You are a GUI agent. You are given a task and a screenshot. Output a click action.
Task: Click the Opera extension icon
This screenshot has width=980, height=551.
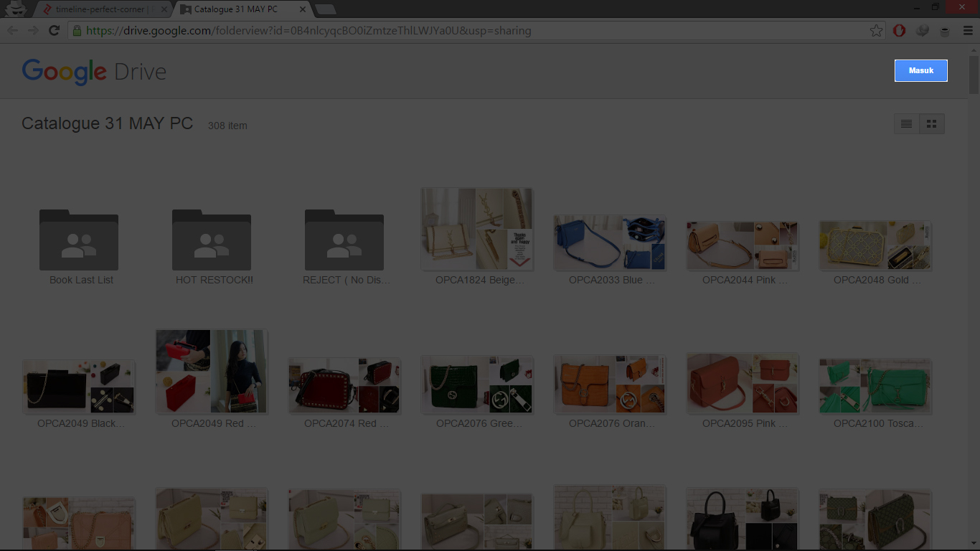tap(899, 31)
